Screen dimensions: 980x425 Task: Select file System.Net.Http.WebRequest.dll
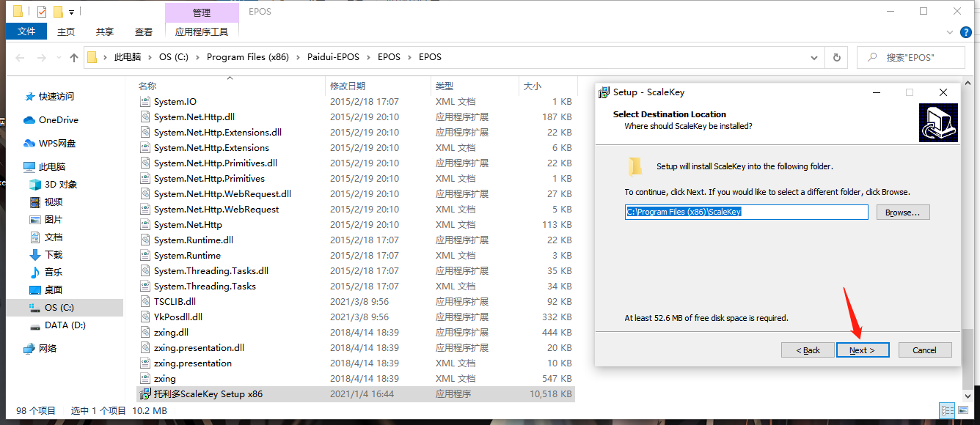pyautogui.click(x=222, y=194)
